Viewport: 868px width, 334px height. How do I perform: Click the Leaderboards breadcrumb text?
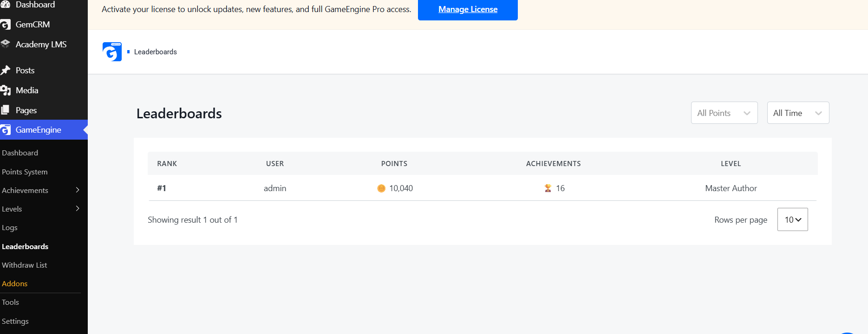[156, 52]
